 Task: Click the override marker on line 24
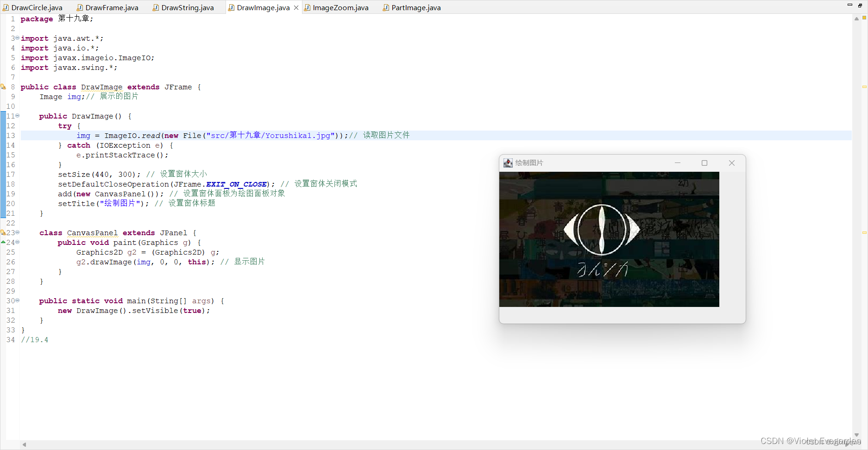tap(3, 242)
